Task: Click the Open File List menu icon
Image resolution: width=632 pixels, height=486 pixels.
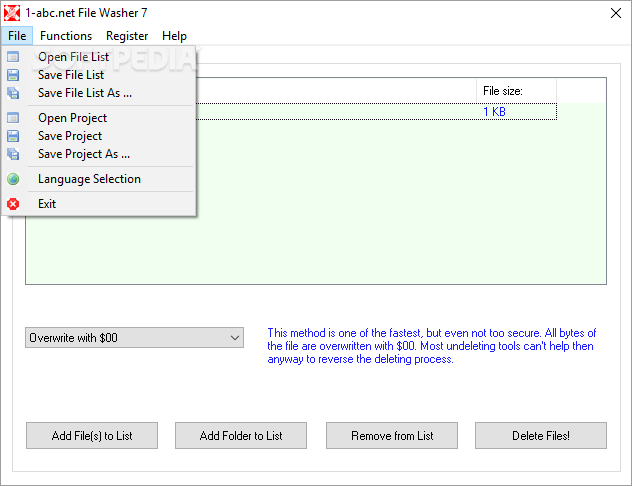Action: point(13,57)
